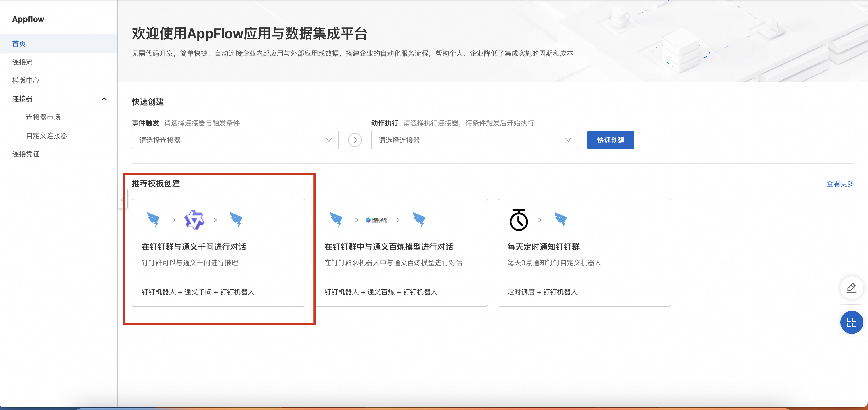
Task: Click first DingTalk icon in Tongyi Qianwen card
Action: [x=153, y=220]
